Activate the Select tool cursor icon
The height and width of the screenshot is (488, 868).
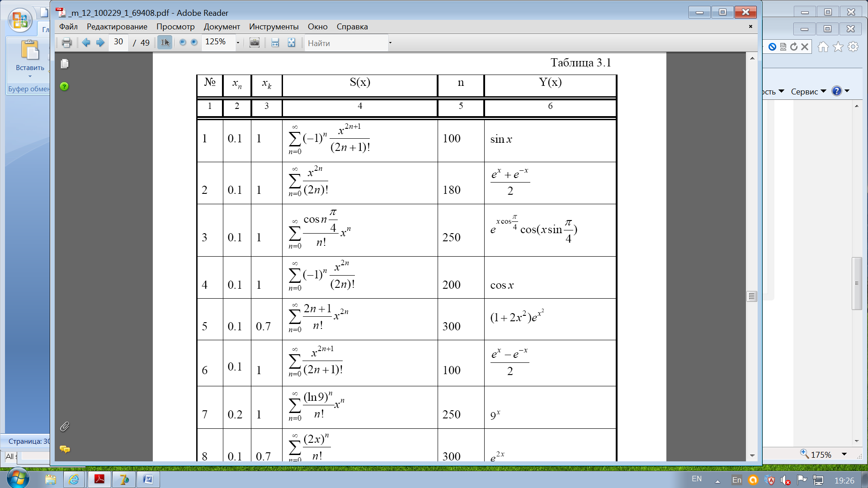pyautogui.click(x=165, y=42)
